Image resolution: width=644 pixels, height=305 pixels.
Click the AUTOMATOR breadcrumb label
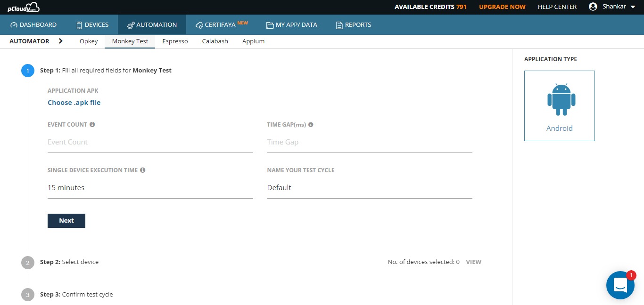click(29, 41)
